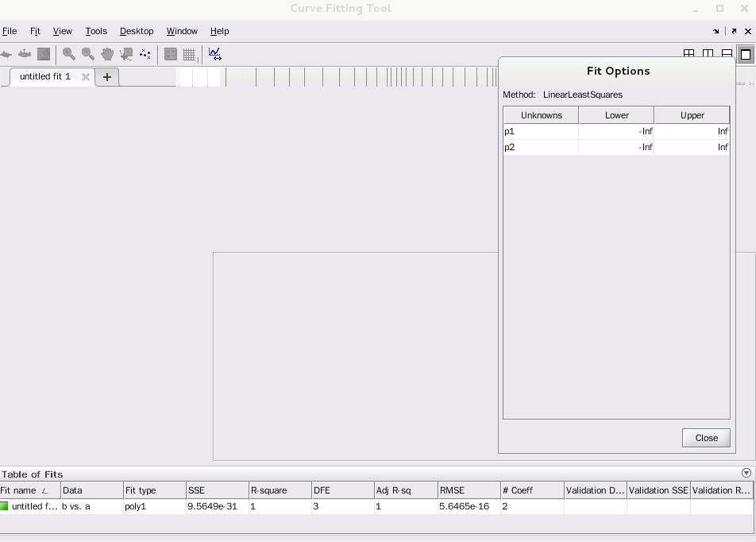Click the Lower column header
756x542 pixels.
click(x=617, y=115)
